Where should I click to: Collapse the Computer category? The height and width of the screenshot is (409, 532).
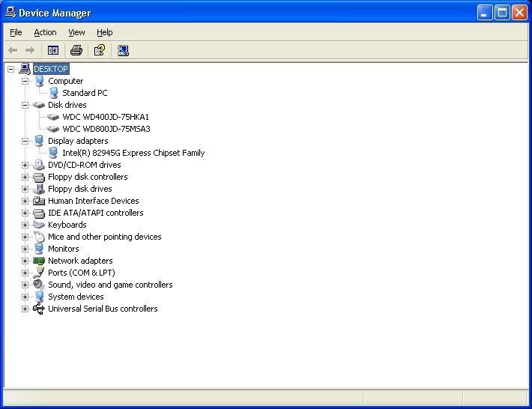point(25,81)
